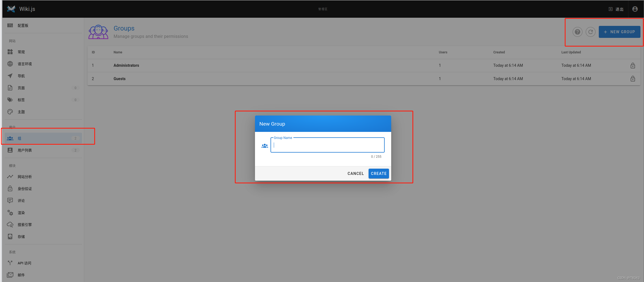Image resolution: width=644 pixels, height=282 pixels.
Task: Open the 身份验证 menu item
Action: click(43, 189)
